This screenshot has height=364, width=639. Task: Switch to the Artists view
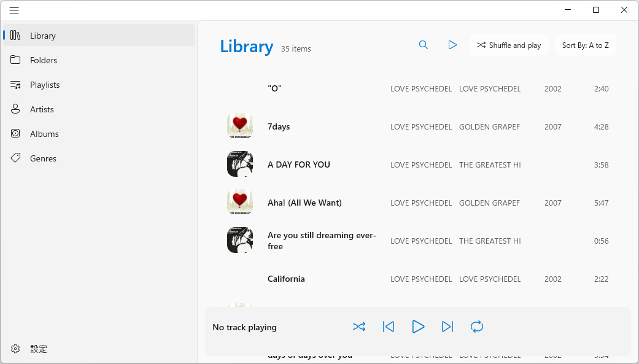42,109
